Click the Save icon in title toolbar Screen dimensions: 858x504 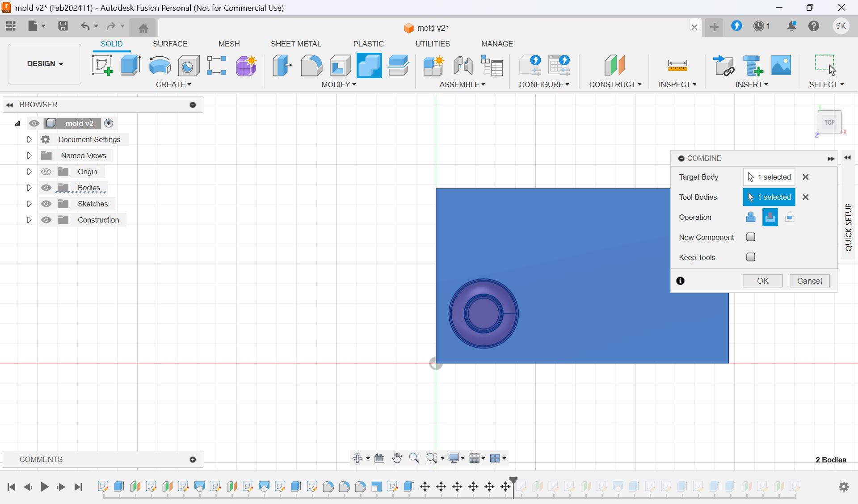pos(63,26)
